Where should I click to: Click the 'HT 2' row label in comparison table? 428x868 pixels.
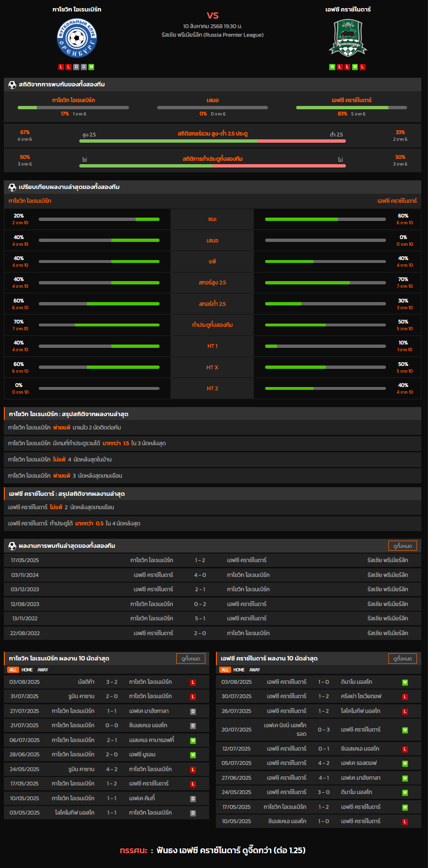coord(213,388)
